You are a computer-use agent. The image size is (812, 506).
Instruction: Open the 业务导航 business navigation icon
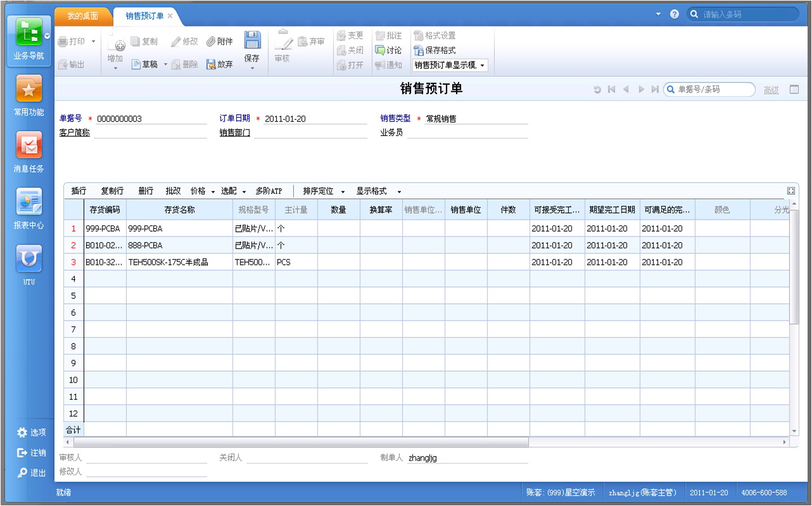tap(29, 32)
